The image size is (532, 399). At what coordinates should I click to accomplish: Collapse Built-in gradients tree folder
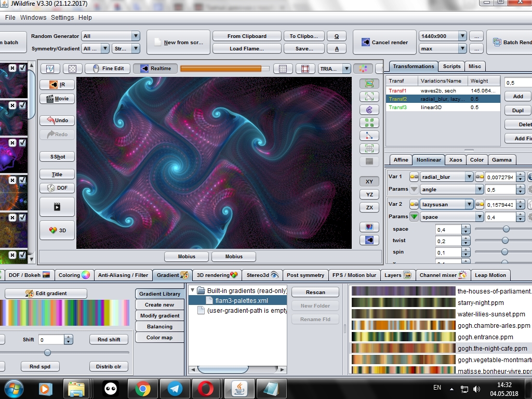click(192, 290)
